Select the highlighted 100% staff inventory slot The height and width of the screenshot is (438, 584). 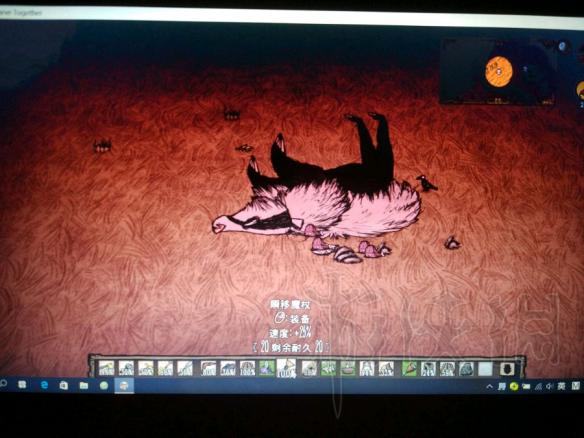286,368
